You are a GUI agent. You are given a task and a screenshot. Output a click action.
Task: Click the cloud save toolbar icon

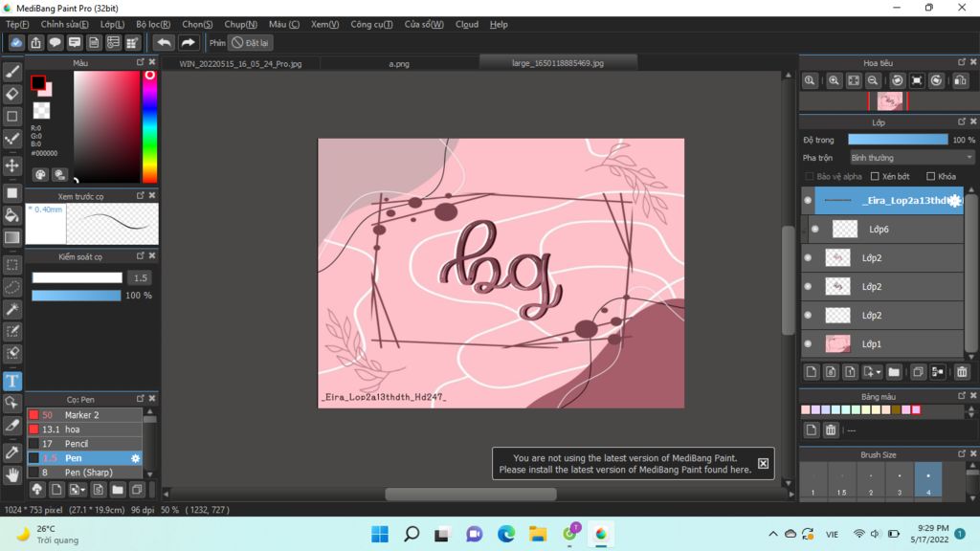tap(16, 42)
